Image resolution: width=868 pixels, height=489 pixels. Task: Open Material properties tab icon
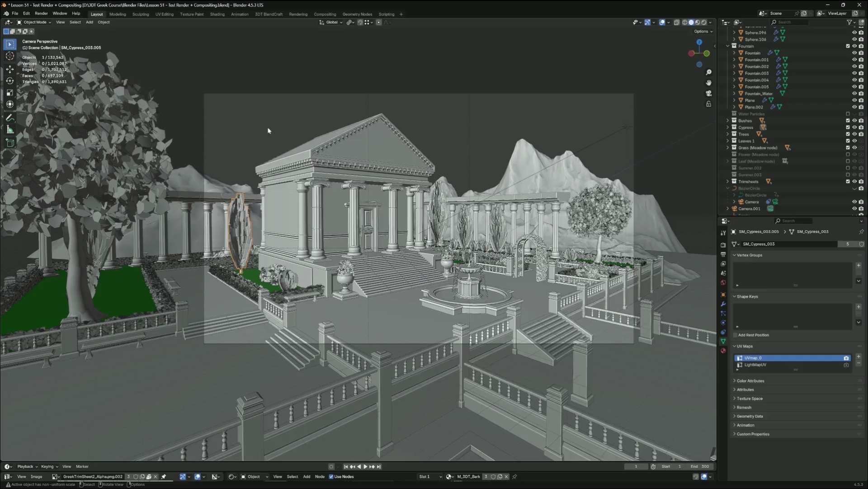(x=723, y=351)
